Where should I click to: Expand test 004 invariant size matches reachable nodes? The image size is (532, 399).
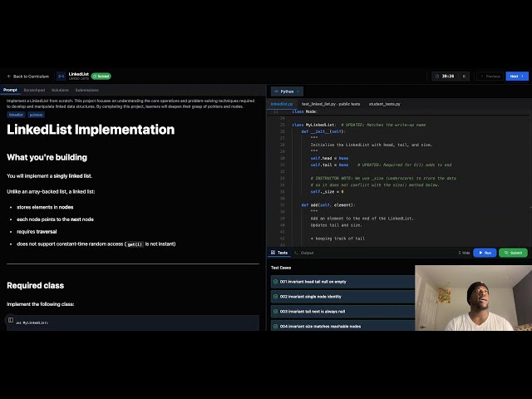click(x=342, y=326)
